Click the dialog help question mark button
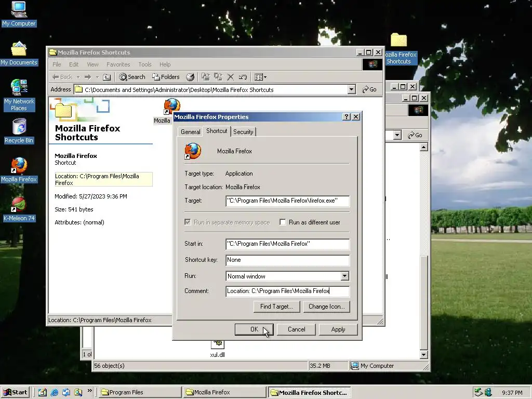 click(346, 117)
